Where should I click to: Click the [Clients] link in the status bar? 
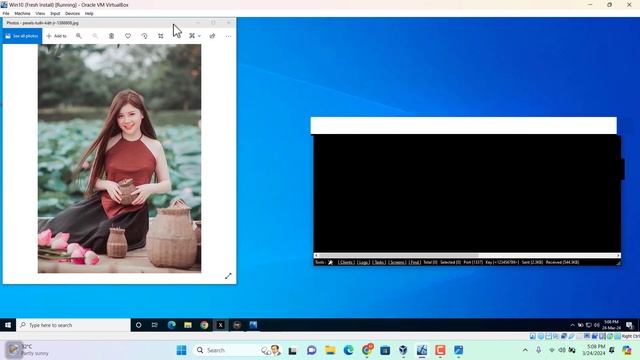346,262
